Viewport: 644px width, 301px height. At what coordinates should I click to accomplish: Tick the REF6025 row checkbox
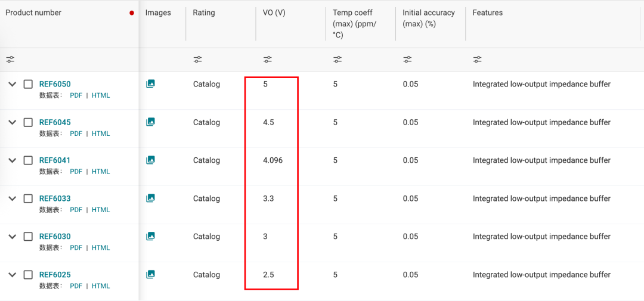tap(28, 275)
